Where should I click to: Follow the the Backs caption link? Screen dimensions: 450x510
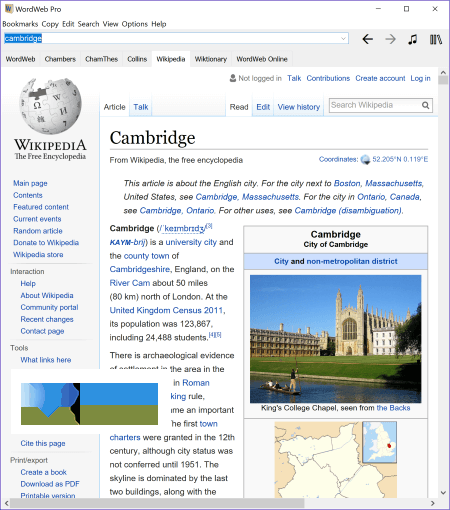tap(393, 408)
